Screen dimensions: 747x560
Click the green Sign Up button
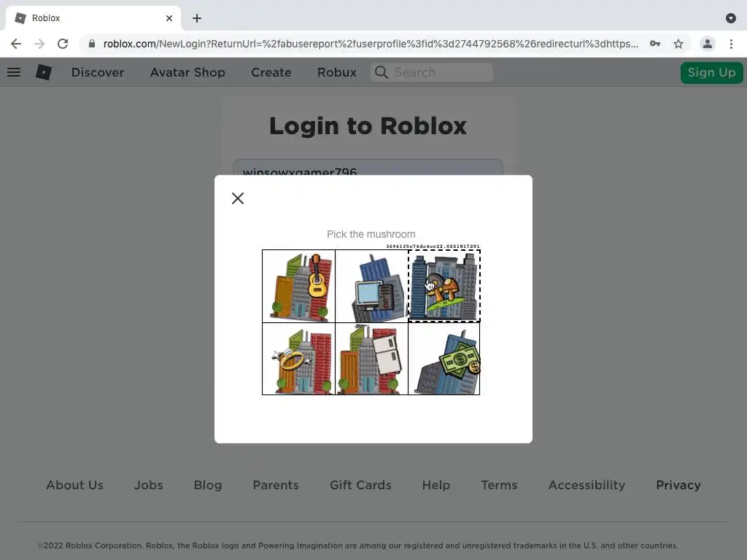coord(711,72)
